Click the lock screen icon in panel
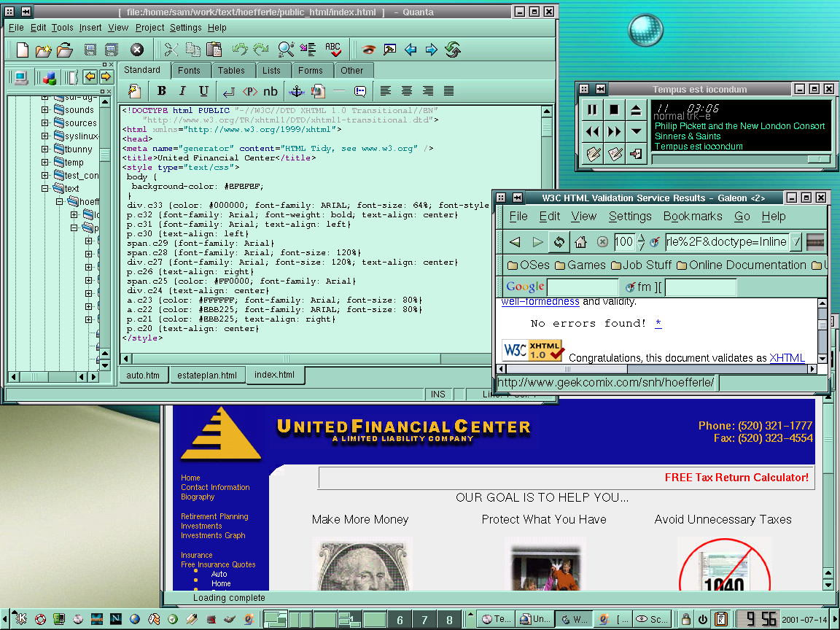 pyautogui.click(x=685, y=620)
